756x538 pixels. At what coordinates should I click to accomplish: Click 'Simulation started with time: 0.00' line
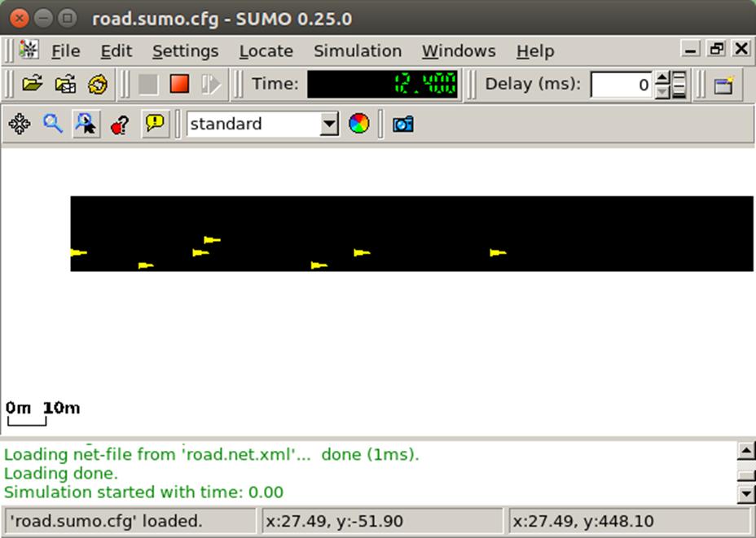[x=143, y=492]
